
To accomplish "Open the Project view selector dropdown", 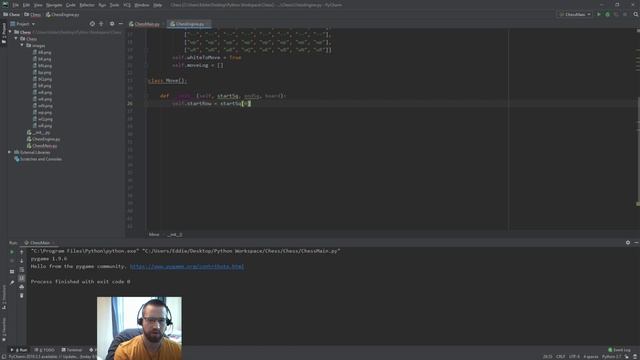I will pyautogui.click(x=23, y=24).
